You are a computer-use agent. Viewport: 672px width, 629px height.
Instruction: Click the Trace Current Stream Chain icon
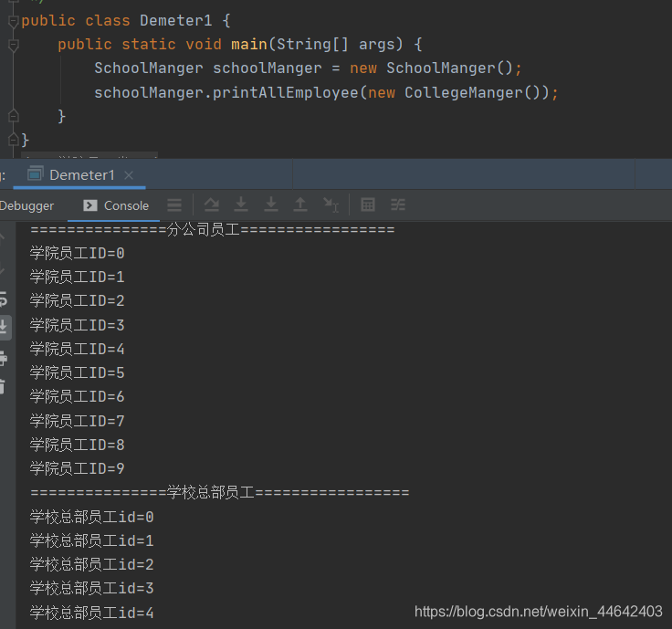coord(398,204)
